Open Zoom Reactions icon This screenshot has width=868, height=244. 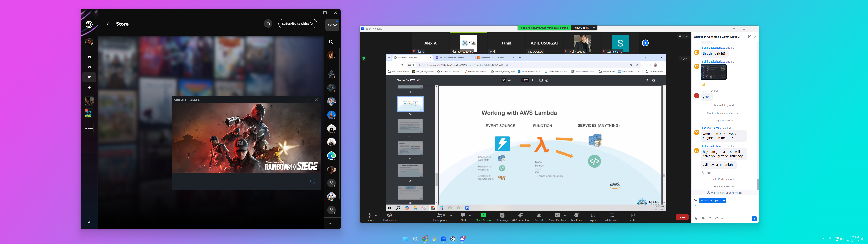576,215
